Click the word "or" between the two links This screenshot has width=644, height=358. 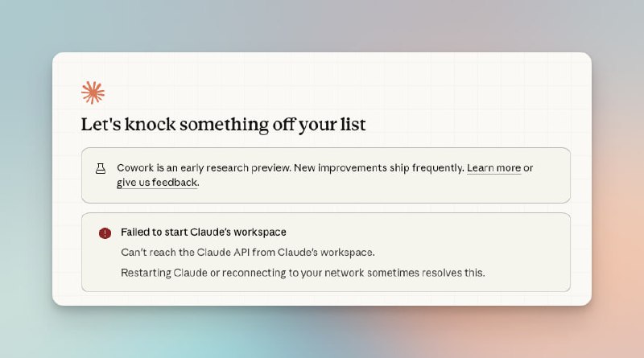[529, 168]
